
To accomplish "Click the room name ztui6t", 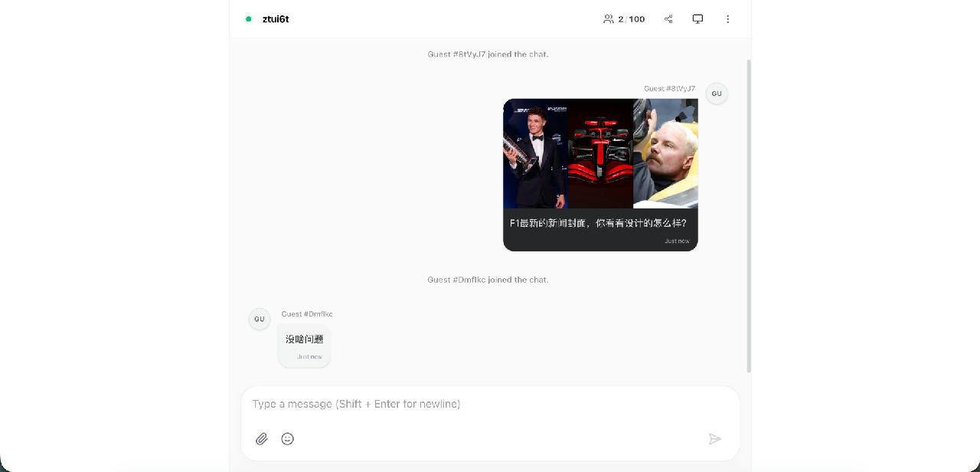I will [276, 19].
